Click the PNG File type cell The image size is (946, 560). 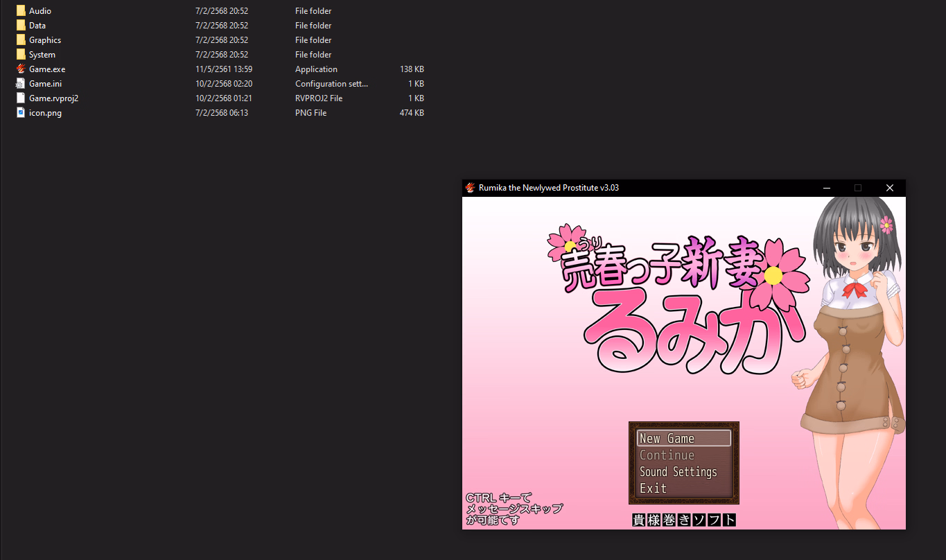tap(310, 113)
